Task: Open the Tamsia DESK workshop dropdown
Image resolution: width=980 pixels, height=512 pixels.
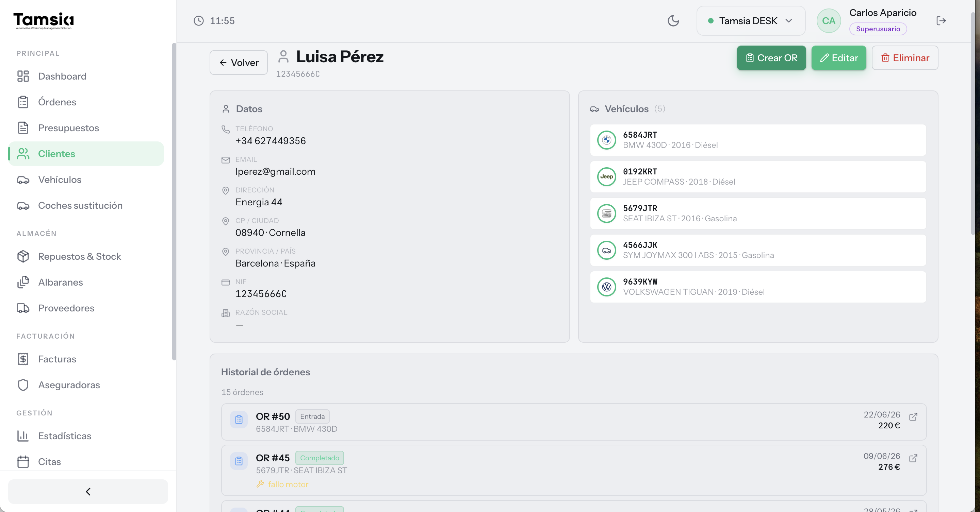Action: coord(751,20)
